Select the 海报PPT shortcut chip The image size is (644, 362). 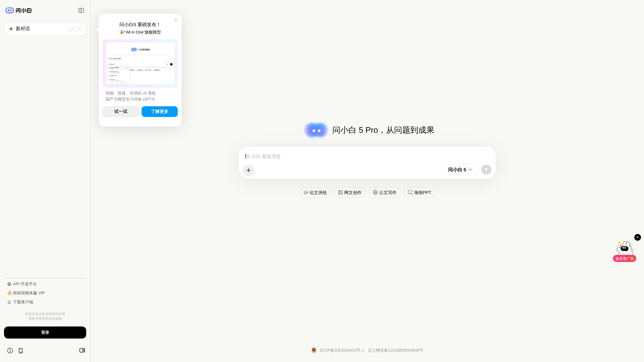419,192
